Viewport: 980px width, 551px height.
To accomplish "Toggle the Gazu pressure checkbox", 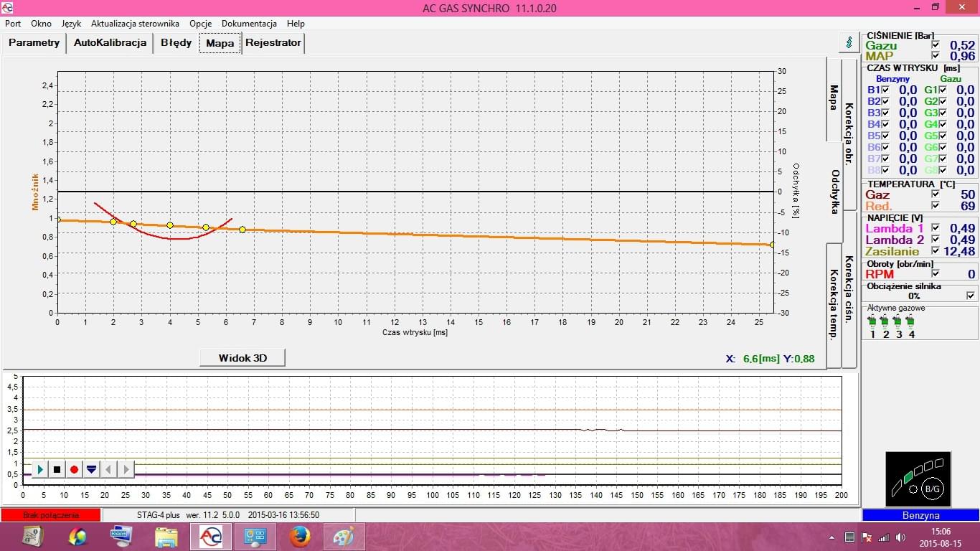I will click(x=935, y=45).
